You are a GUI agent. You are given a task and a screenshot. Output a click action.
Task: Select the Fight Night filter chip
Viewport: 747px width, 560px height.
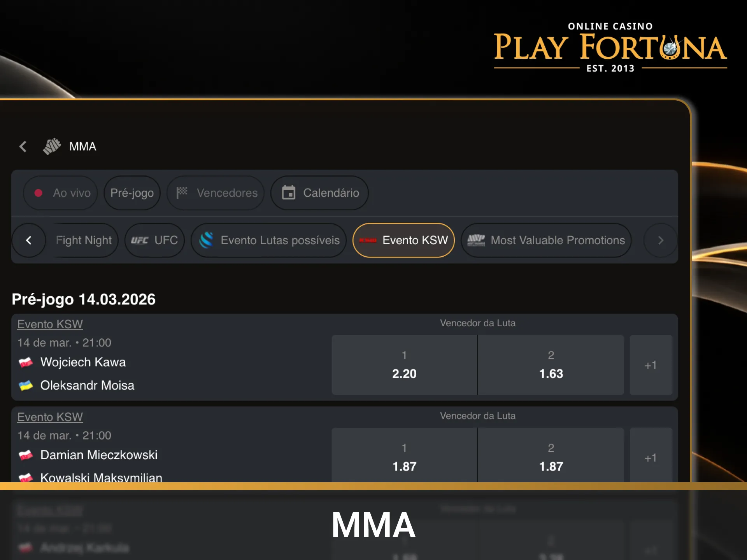tap(84, 240)
